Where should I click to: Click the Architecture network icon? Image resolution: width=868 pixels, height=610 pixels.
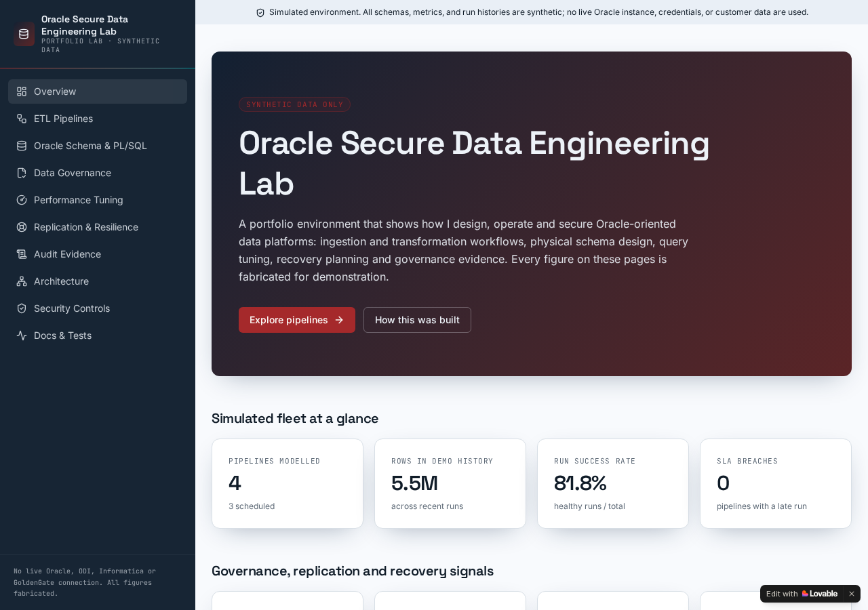pos(22,281)
